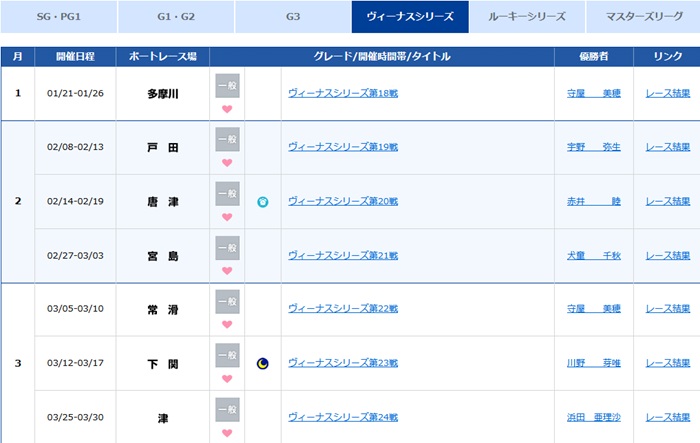
Task: Open the マスターズリーグ tab
Action: tap(644, 17)
